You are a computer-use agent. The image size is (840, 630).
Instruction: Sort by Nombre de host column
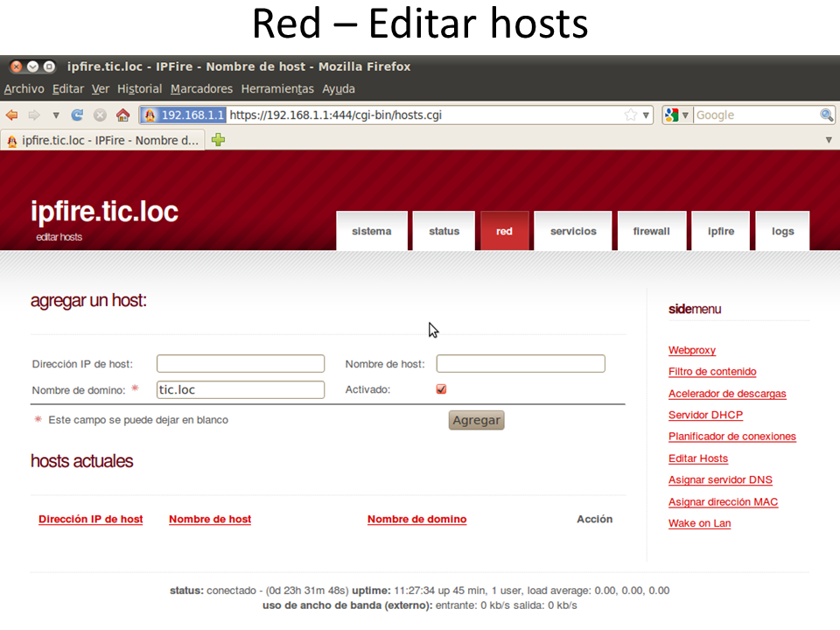tap(210, 519)
